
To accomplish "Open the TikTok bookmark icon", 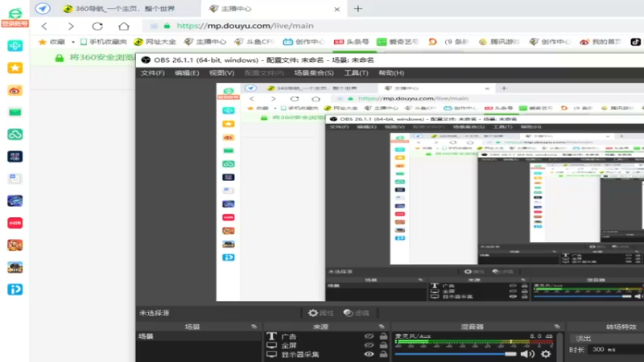I will (635, 42).
